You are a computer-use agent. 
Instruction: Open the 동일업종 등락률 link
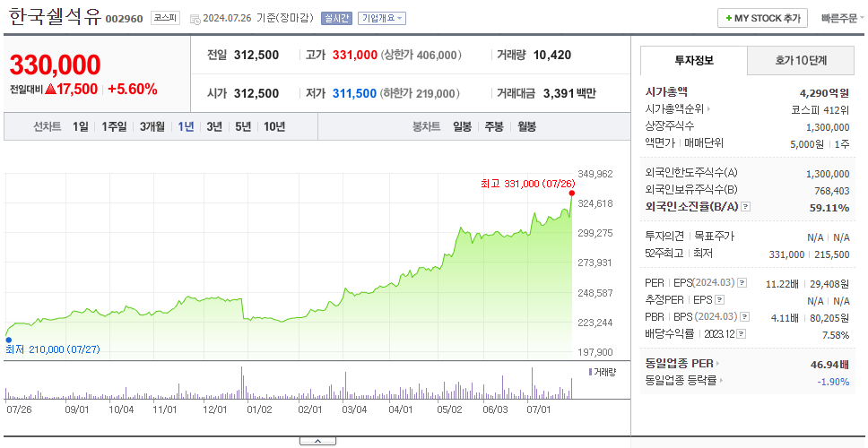tap(684, 381)
